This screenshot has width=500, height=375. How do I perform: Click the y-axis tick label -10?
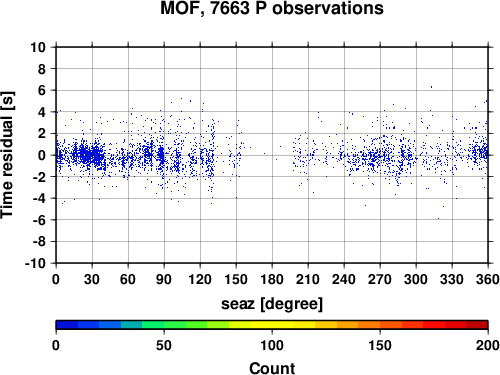(x=35, y=263)
